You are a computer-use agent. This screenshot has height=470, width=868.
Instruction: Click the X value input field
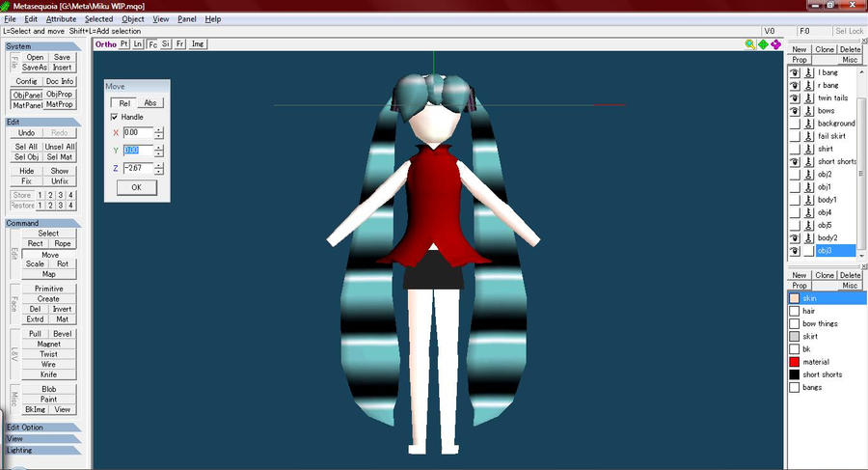tap(138, 133)
